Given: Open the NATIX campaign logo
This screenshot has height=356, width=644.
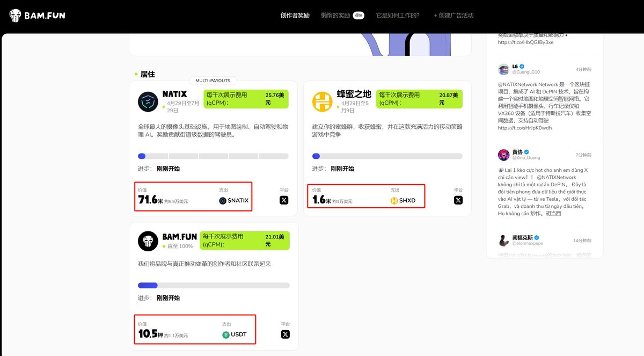Looking at the screenshot, I should click(x=148, y=101).
